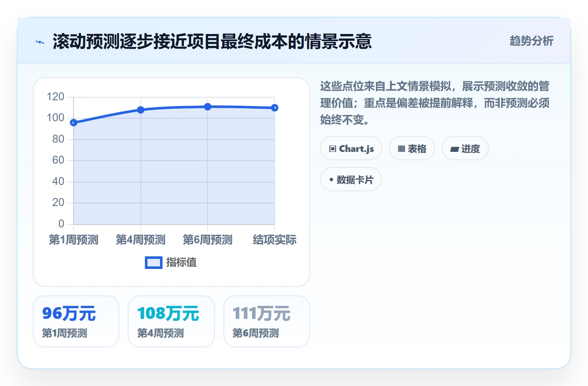Viewport: 588px width, 386px height.
Task: Click the 60 y-axis tick label
Action: pyautogui.click(x=58, y=160)
